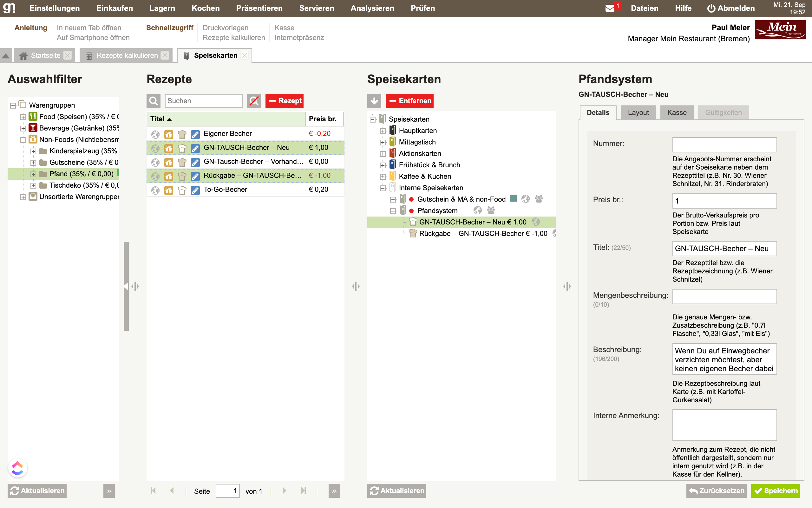Click people icon beside Gutschein & MA & non-Food
The height and width of the screenshot is (508, 812).
(539, 199)
